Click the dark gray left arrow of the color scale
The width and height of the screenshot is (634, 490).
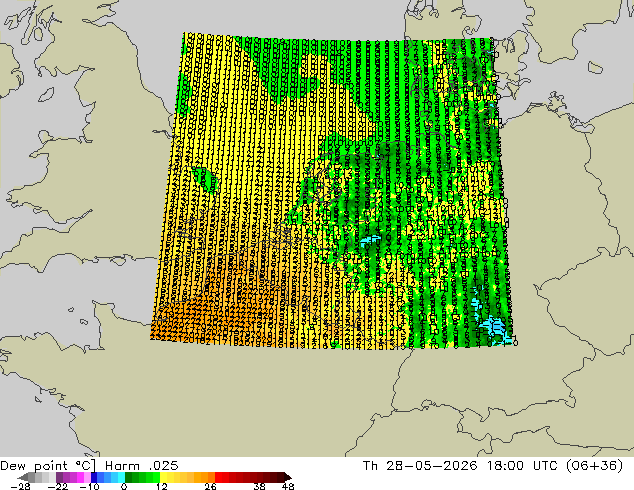(23, 477)
